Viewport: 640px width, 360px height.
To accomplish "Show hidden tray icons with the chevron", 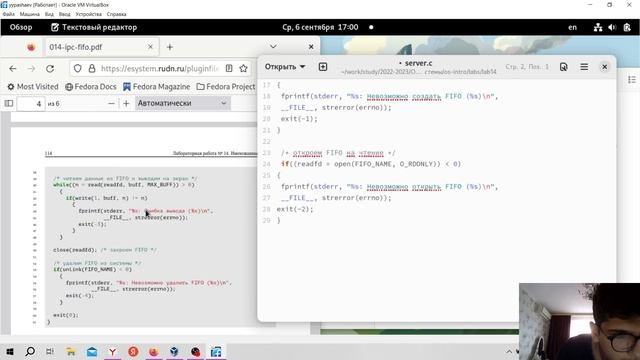I will click(x=509, y=351).
